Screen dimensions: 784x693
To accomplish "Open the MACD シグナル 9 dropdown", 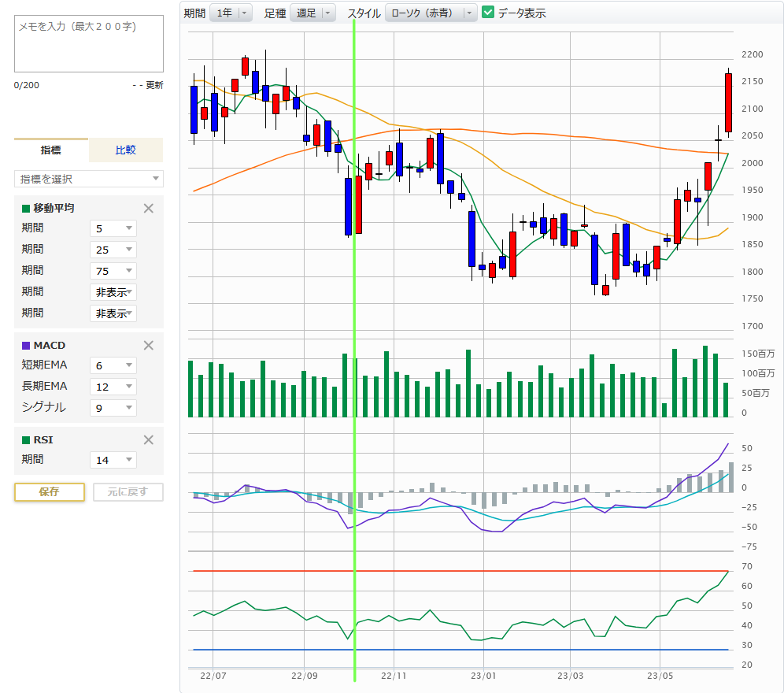I will click(113, 408).
